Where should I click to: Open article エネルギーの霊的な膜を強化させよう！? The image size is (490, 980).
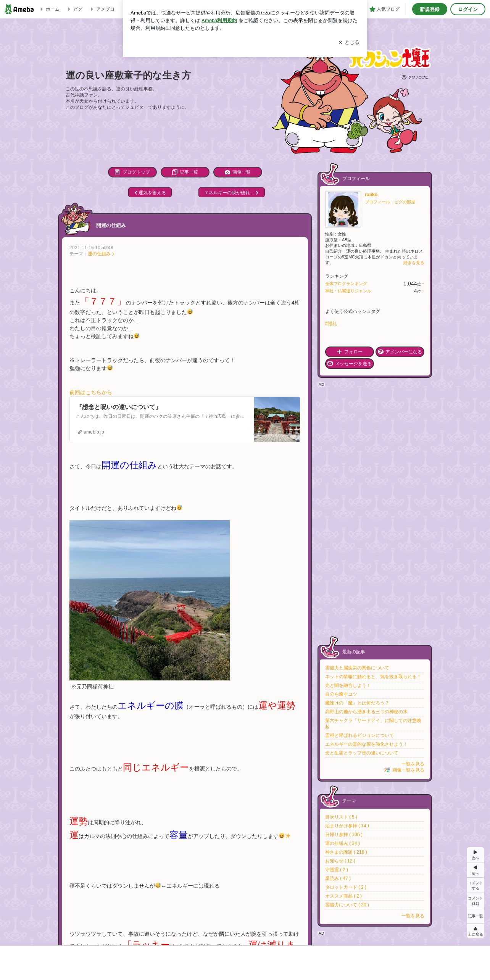click(366, 744)
